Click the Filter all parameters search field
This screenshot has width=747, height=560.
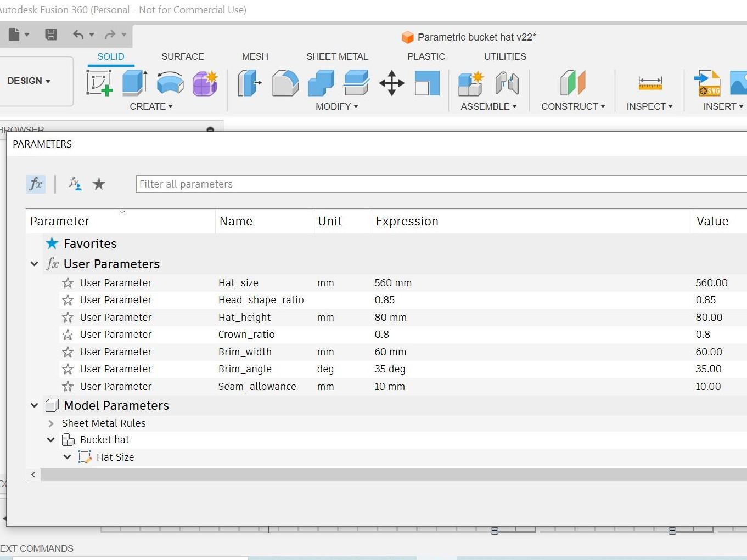[441, 184]
